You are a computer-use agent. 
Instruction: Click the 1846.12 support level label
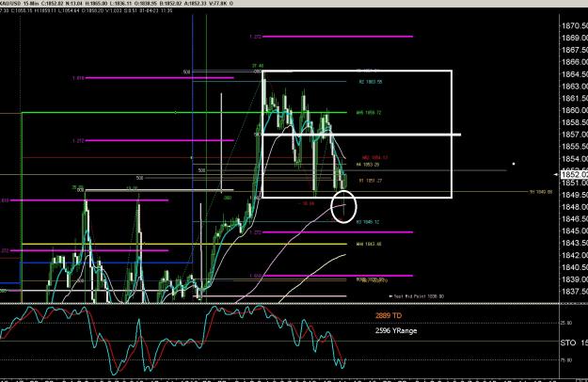point(368,222)
